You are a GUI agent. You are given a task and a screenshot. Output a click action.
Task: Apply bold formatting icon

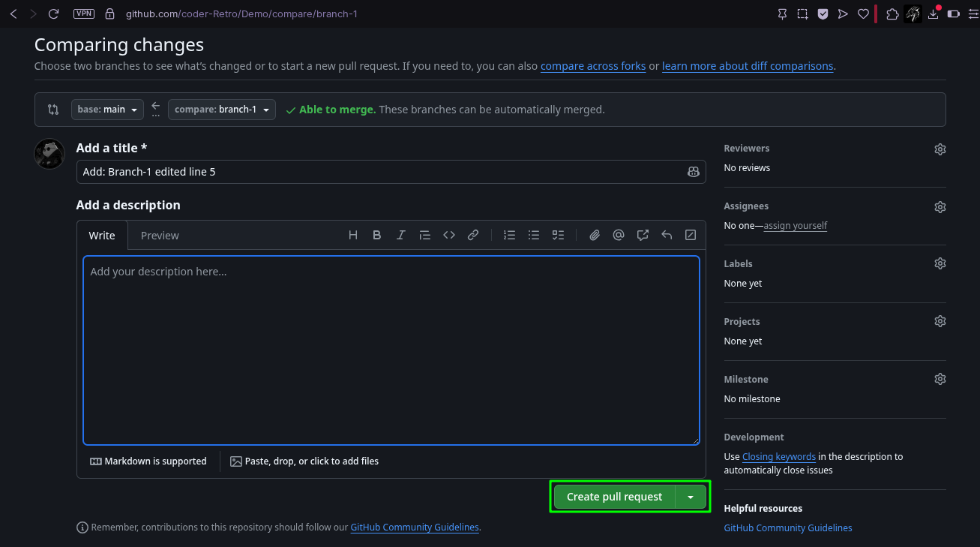coord(377,235)
